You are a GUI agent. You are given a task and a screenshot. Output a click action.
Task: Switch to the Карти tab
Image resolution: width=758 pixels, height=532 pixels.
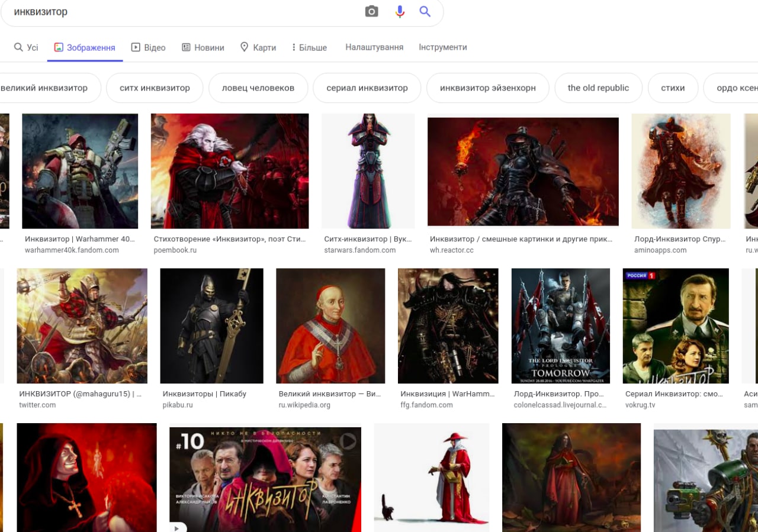point(258,47)
